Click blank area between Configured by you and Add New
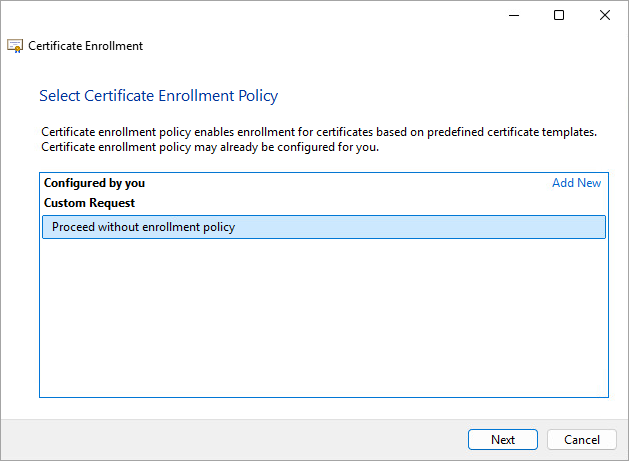Screen dimensions: 629x461 coord(350,183)
